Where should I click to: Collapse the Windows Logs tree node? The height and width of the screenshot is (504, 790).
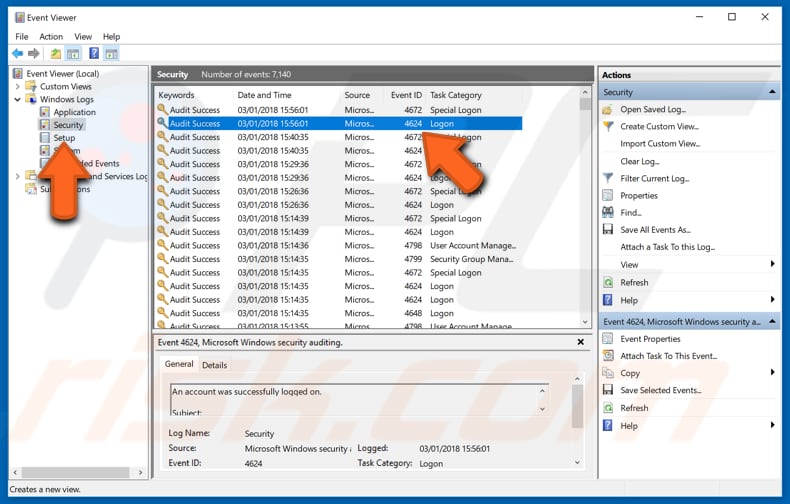[x=18, y=99]
